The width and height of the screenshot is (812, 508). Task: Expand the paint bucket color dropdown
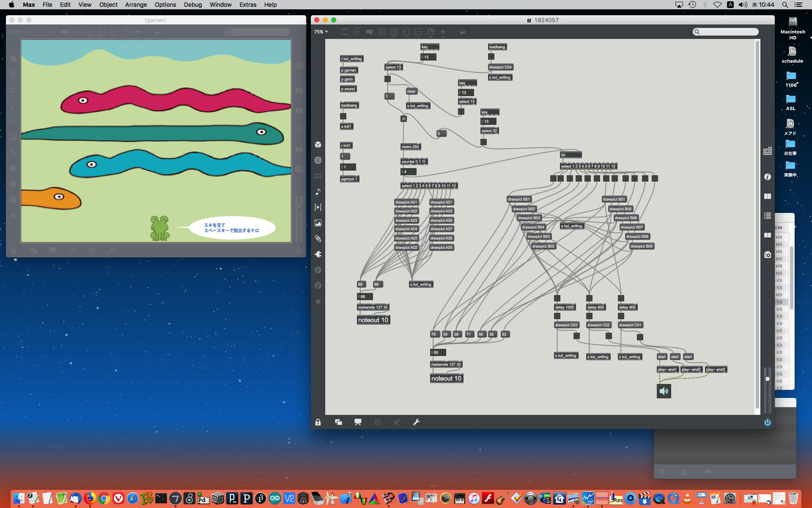pos(462,32)
